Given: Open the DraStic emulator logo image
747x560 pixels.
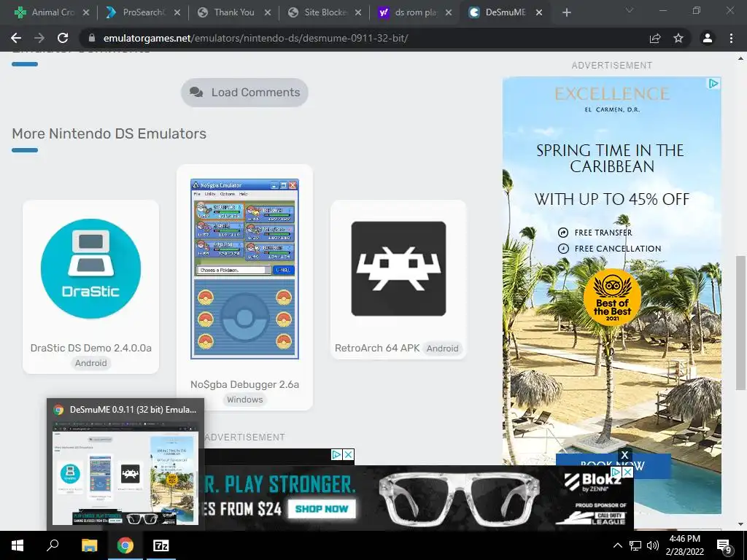Looking at the screenshot, I should point(90,268).
